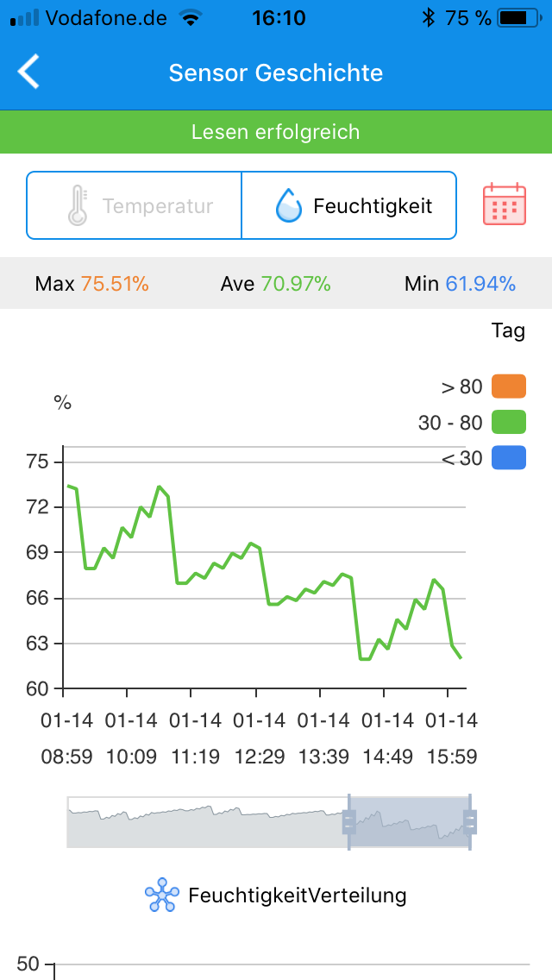Screen dimensions: 552x980
Task: Toggle the orange > 80 legend series
Action: pyautogui.click(x=508, y=386)
